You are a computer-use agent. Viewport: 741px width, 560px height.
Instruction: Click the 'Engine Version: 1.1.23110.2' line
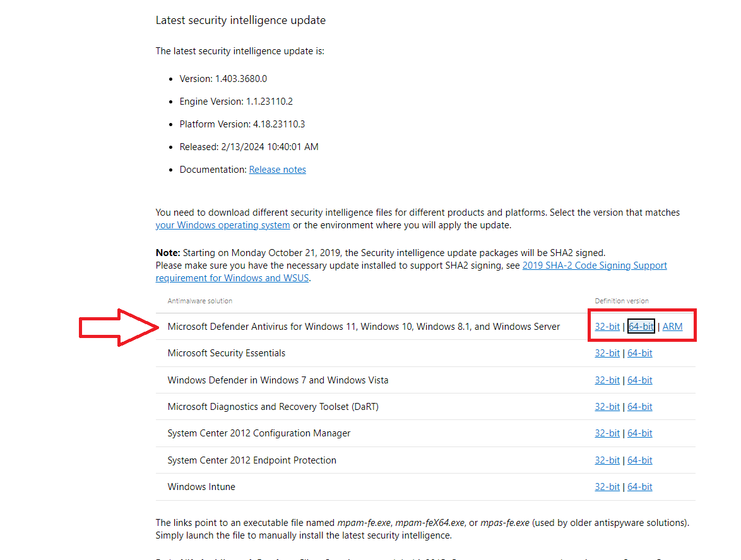point(236,102)
